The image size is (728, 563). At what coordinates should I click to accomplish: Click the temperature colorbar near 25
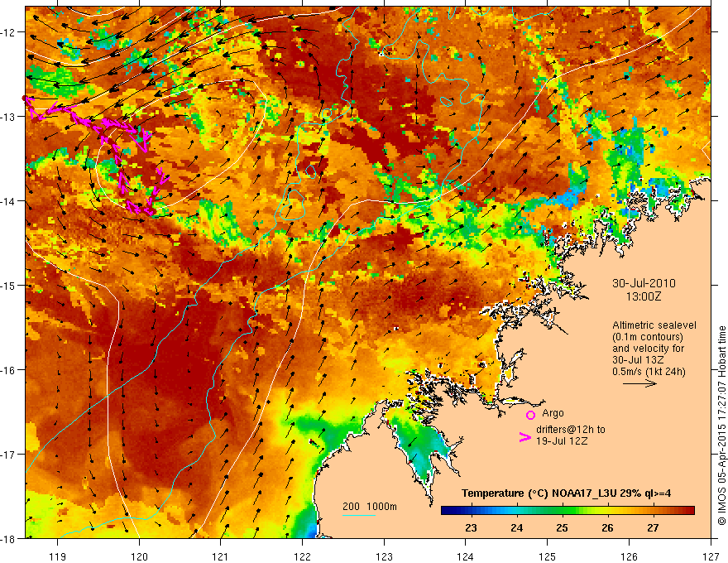pyautogui.click(x=563, y=511)
